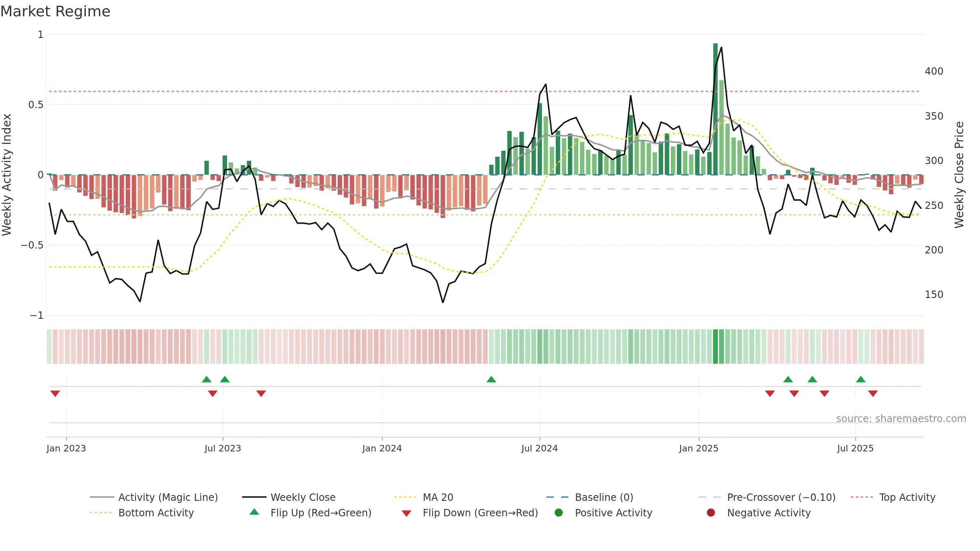Click the Negative Activity red circle legend icon
Image resolution: width=980 pixels, height=551 pixels.
click(x=711, y=513)
